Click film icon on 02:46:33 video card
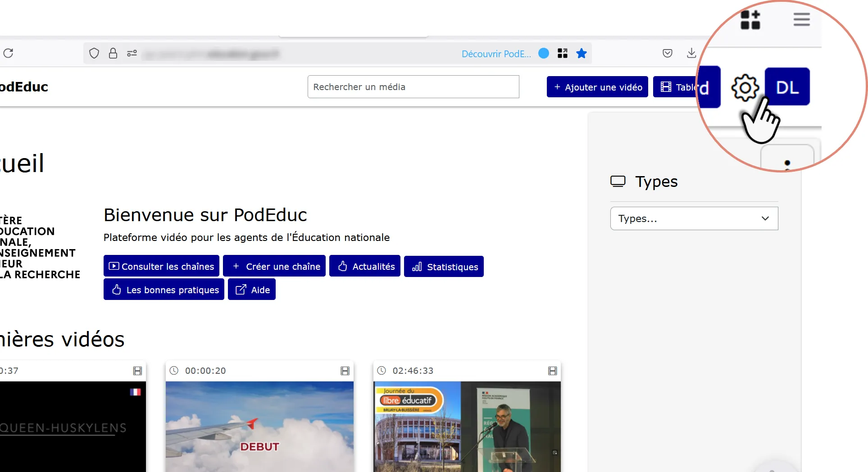Viewport: 868px width, 472px height. pos(553,371)
